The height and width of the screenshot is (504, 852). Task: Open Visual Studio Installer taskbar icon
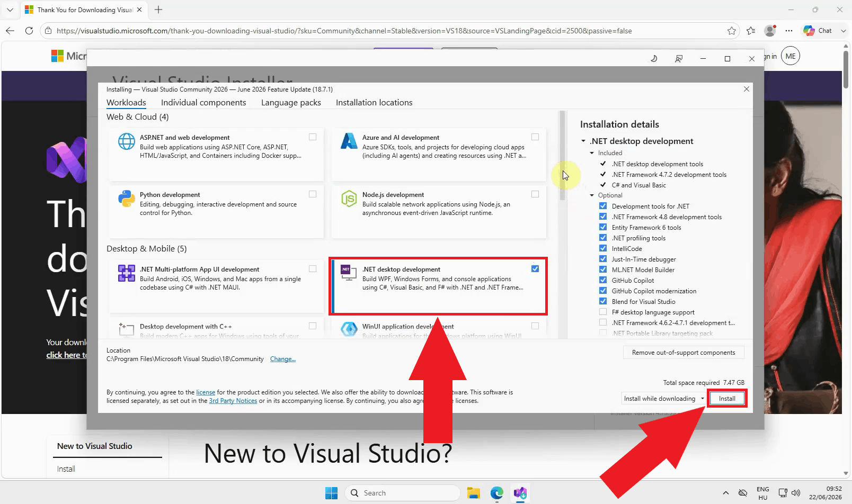(520, 493)
